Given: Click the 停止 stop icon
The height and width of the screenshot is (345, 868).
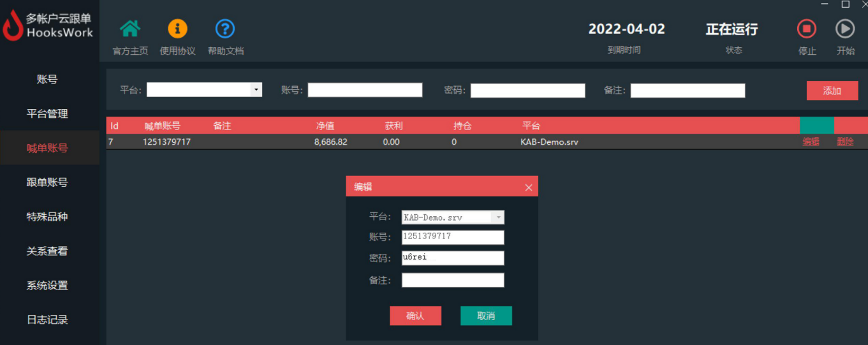Looking at the screenshot, I should point(807,29).
